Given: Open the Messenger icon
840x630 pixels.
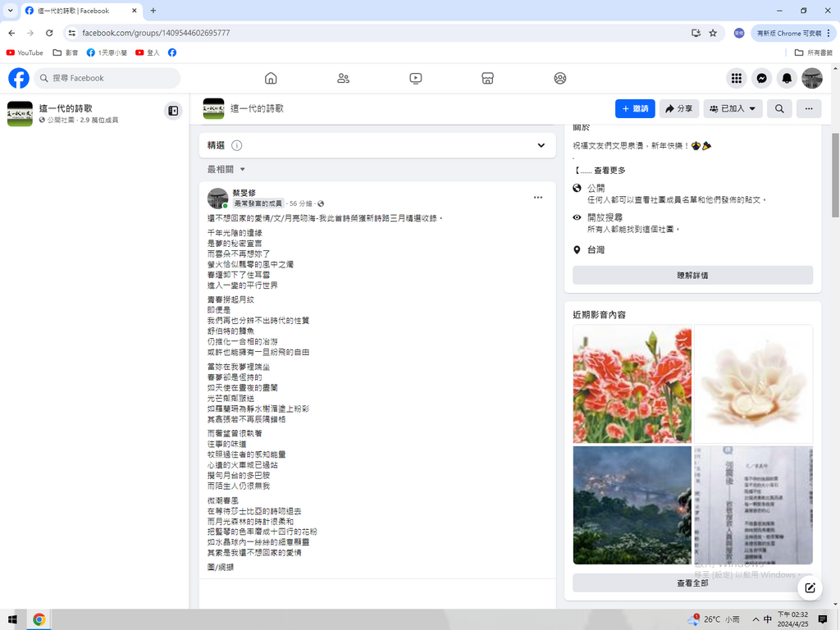Looking at the screenshot, I should coord(761,79).
